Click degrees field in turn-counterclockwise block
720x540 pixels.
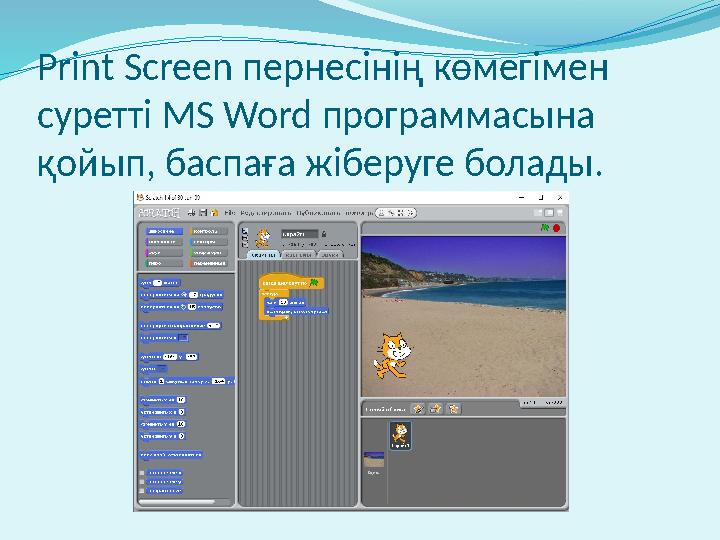pos(192,307)
